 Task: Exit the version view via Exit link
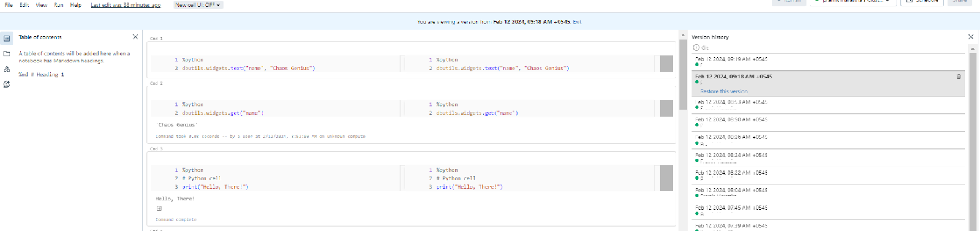[577, 21]
